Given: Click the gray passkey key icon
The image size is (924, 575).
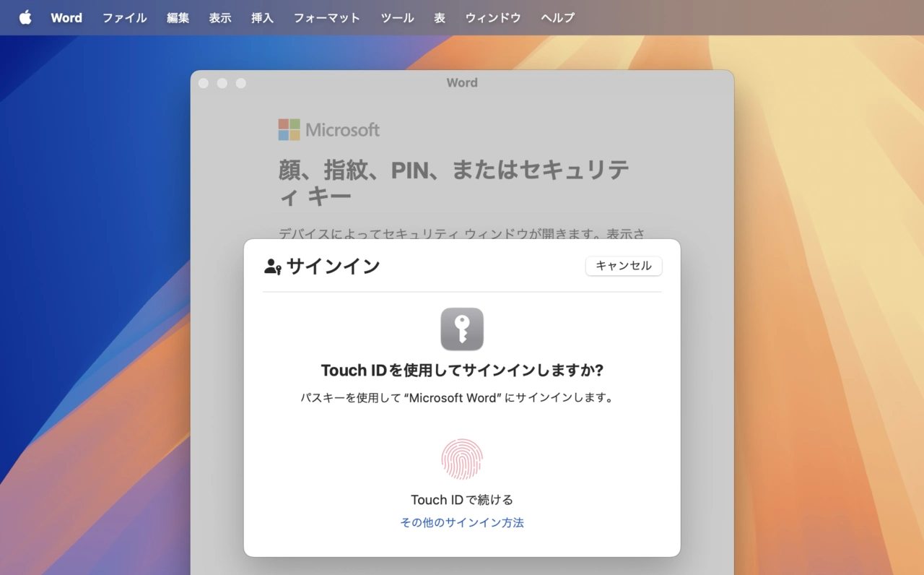Looking at the screenshot, I should 462,329.
